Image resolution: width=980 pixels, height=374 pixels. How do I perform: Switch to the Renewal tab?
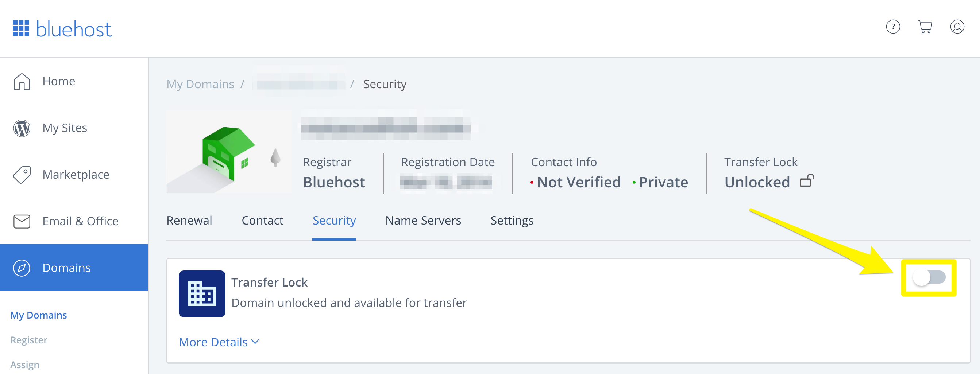coord(189,221)
